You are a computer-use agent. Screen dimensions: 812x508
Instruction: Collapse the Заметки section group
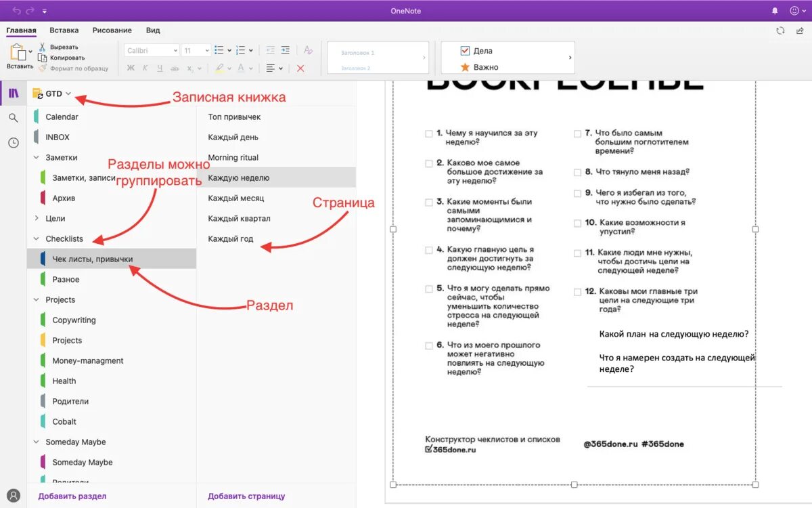37,157
